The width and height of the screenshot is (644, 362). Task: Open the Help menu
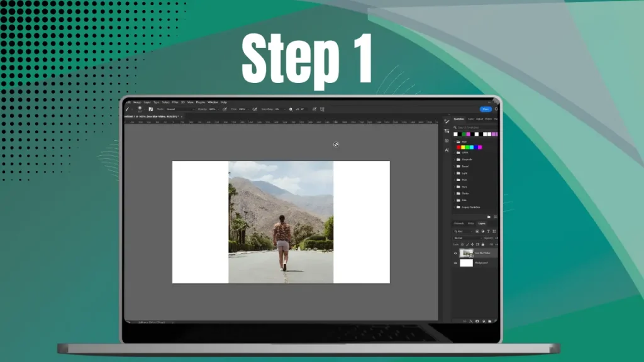[224, 102]
